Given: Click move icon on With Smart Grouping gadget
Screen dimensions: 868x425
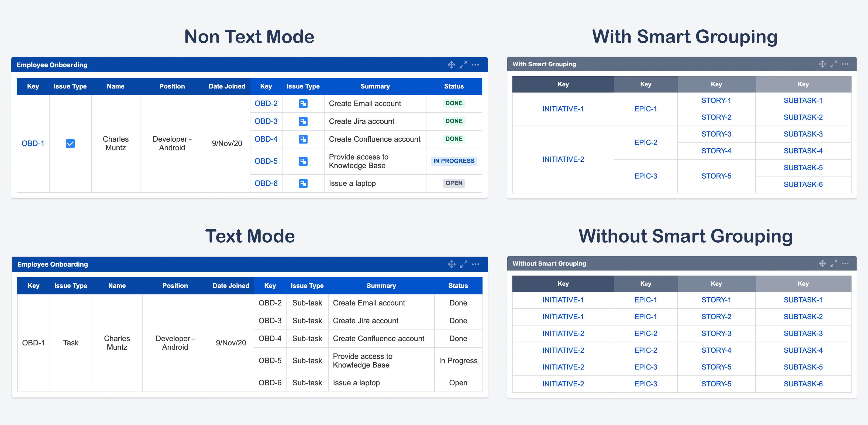Looking at the screenshot, I should click(822, 64).
